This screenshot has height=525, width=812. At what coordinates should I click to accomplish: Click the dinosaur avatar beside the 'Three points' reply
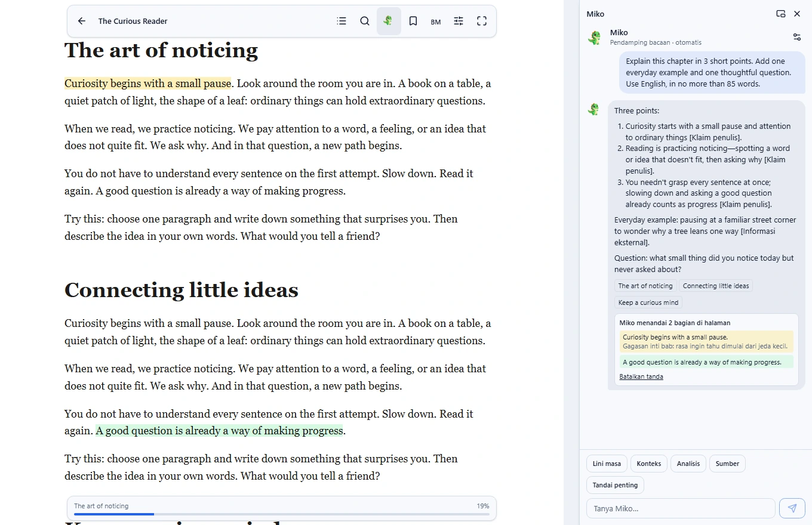pos(593,109)
